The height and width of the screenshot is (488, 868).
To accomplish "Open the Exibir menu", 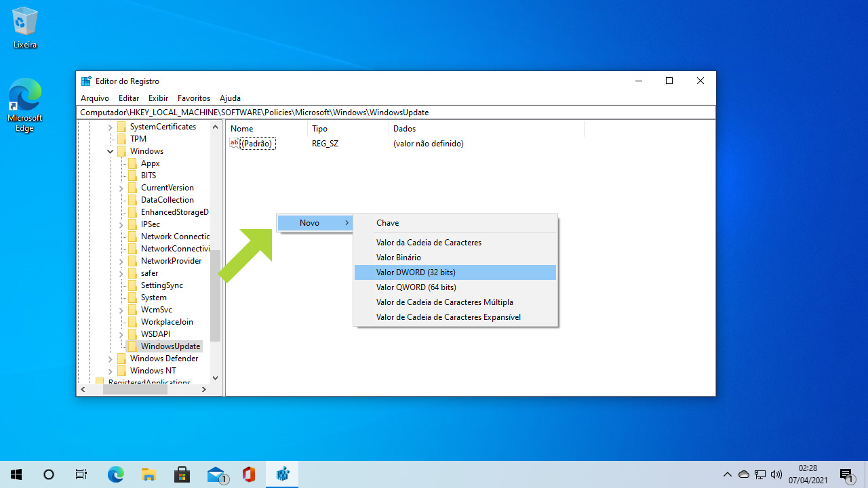I will coord(158,98).
